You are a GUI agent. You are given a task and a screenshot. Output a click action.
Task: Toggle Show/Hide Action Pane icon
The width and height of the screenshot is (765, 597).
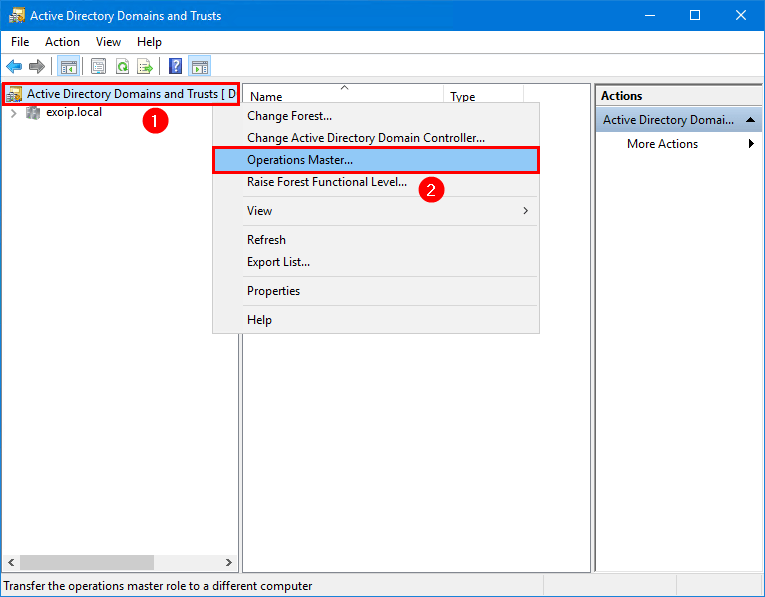(200, 66)
